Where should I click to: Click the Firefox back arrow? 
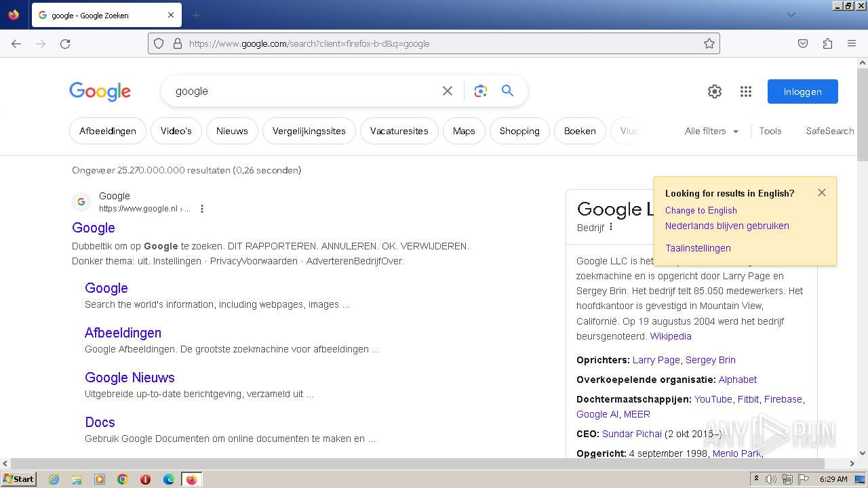point(16,43)
